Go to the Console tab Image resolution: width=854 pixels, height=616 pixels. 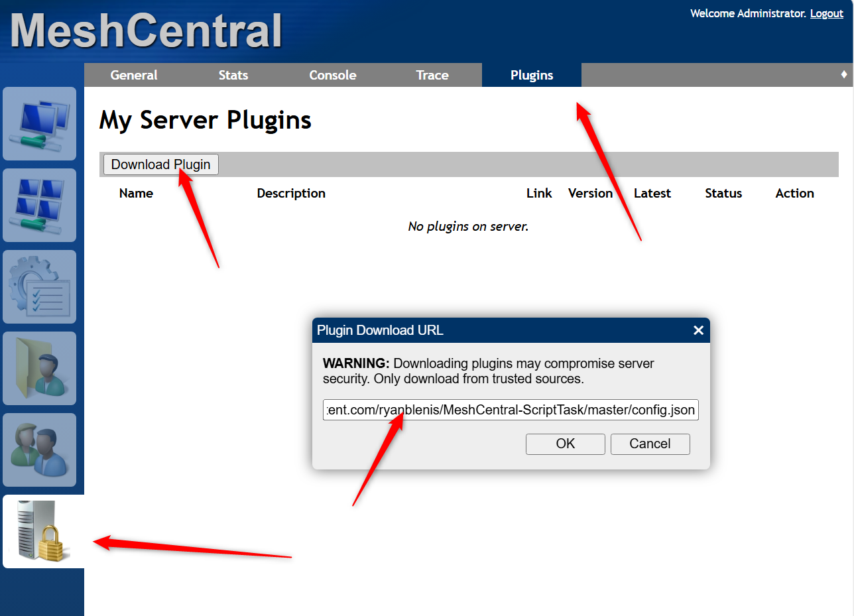tap(333, 75)
